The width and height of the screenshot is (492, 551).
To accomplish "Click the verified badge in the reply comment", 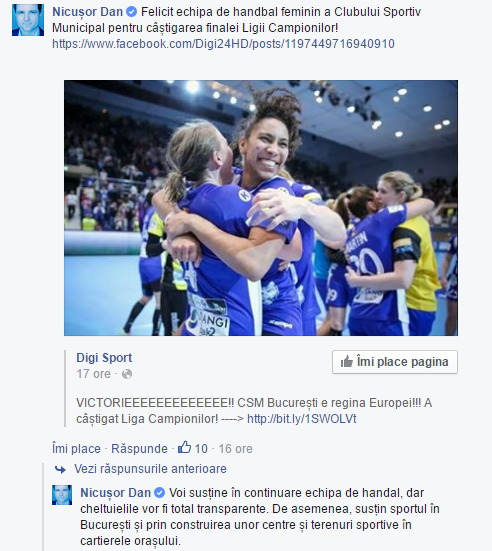I will (160, 493).
